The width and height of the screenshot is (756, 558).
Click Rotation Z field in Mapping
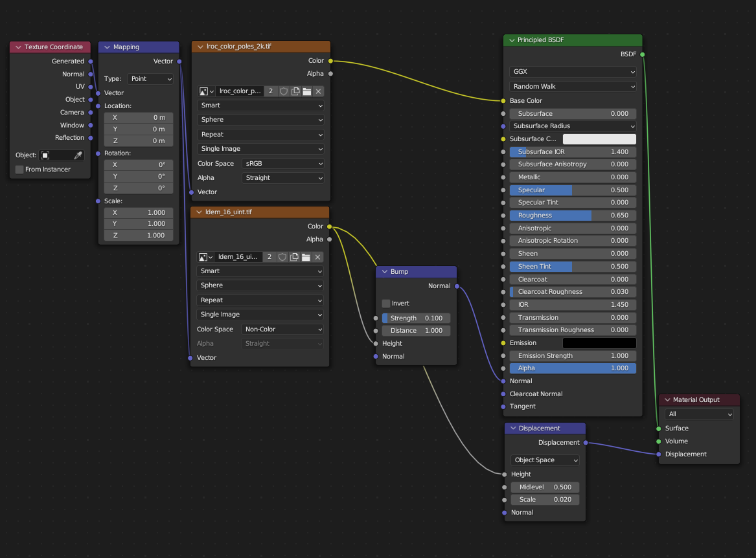139,188
